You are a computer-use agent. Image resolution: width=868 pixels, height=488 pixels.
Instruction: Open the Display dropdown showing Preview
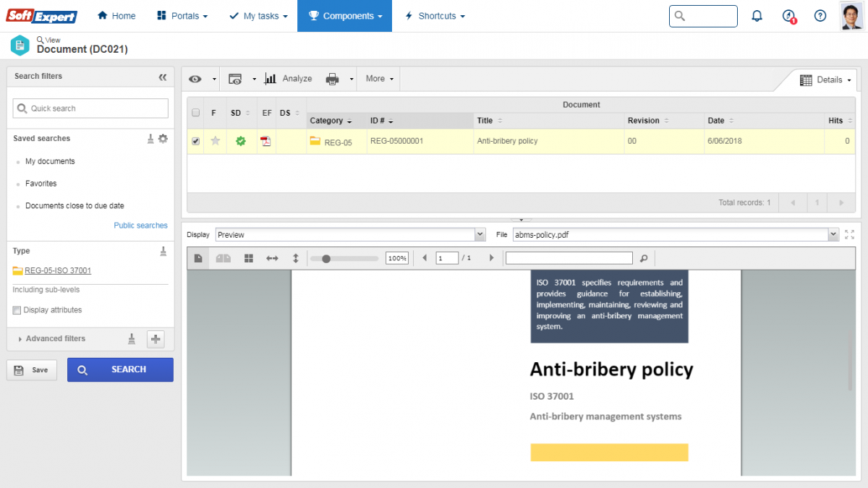(x=480, y=234)
